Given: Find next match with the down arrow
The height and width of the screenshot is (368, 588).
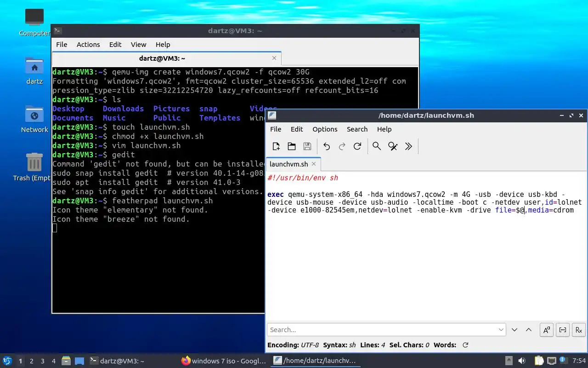Looking at the screenshot, I should (x=514, y=330).
